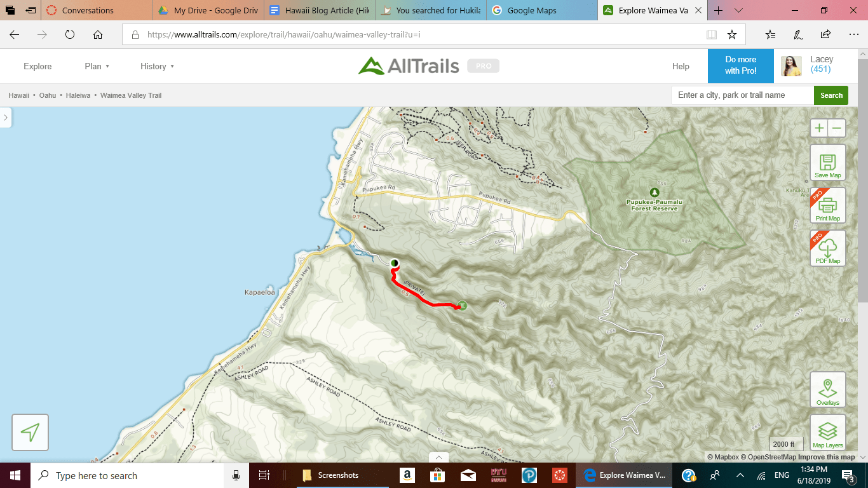Expand the left side panel chevron
Viewport: 868px width, 488px height.
(x=5, y=118)
